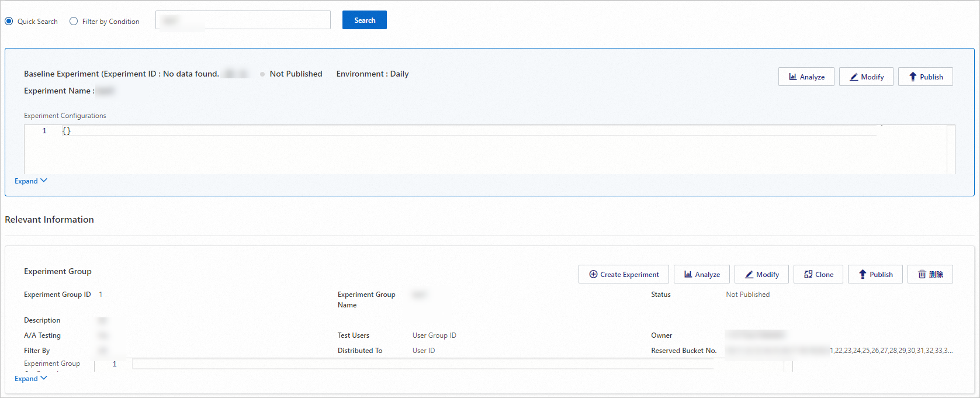Click the Reserved Bucket No. values list
This screenshot has height=398, width=980.
click(x=891, y=351)
